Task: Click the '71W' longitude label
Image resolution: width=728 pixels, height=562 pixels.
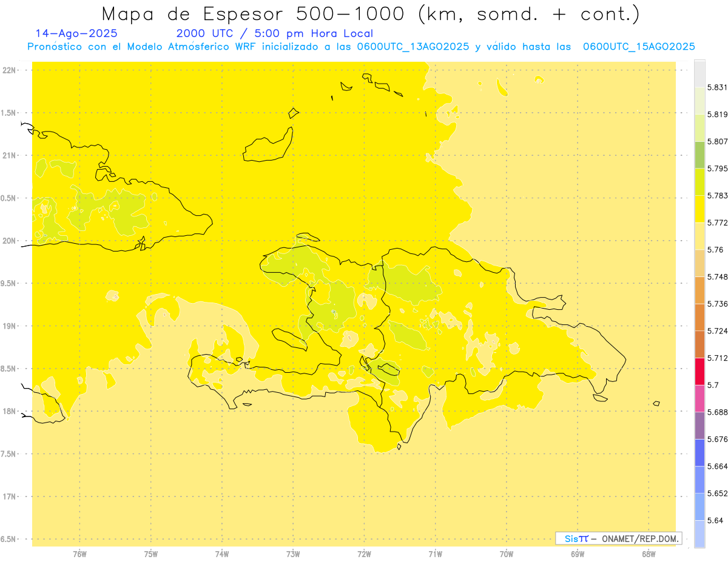Action: (435, 554)
